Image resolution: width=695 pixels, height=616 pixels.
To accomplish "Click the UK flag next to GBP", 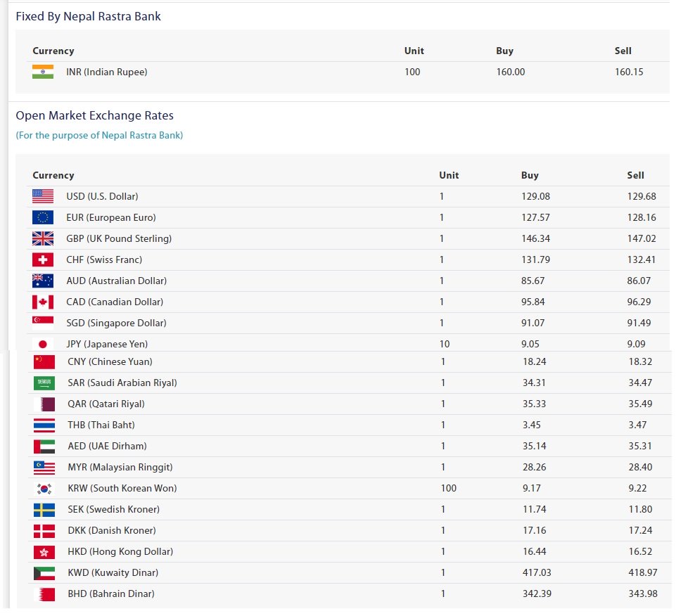I will 43,238.
